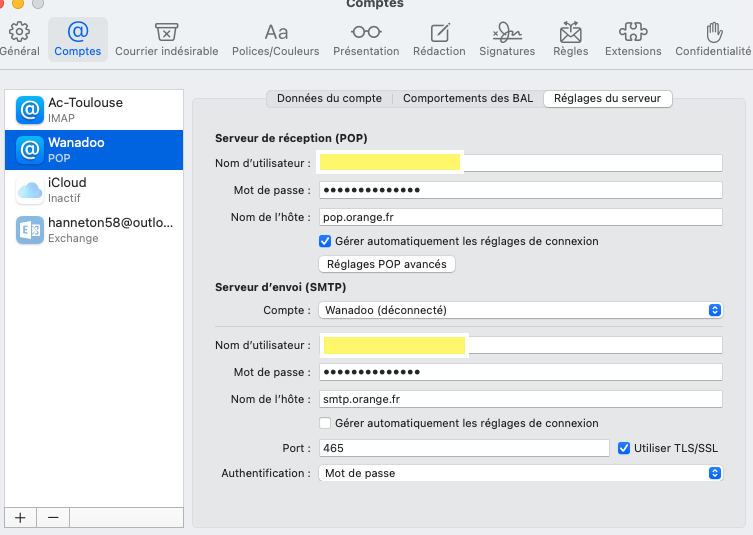Uncheck automatic connection settings for POP
This screenshot has width=753, height=535.
(x=325, y=241)
